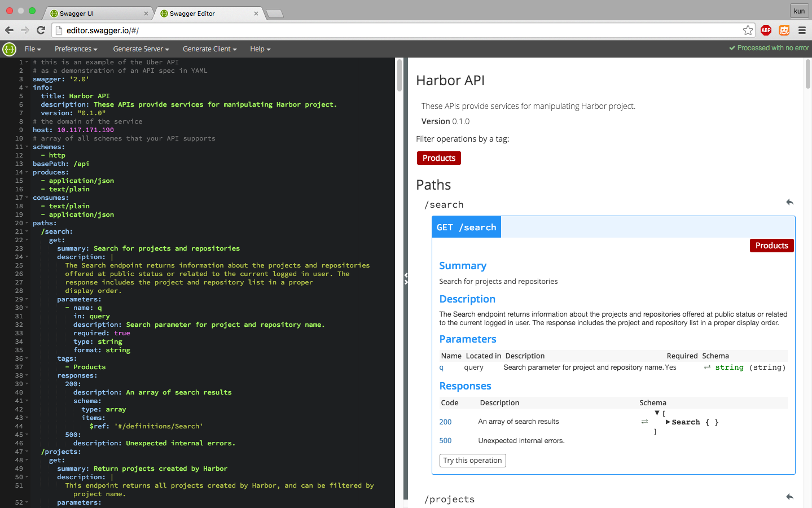Image resolution: width=812 pixels, height=508 pixels.
Task: Click the Try this operation button
Action: coord(473,461)
